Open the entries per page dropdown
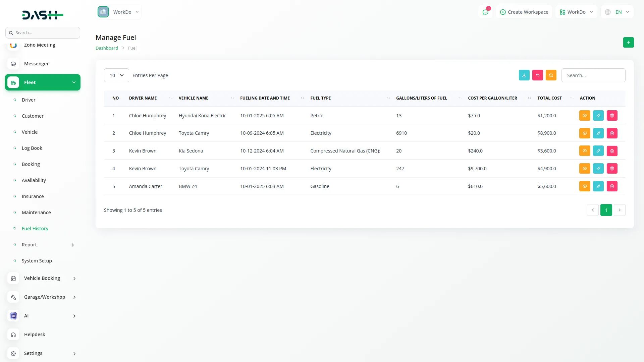Screen dimensions: 644x362 (116, 75)
